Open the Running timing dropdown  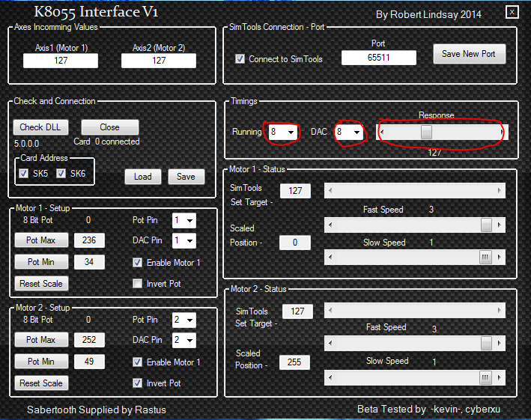(x=283, y=132)
